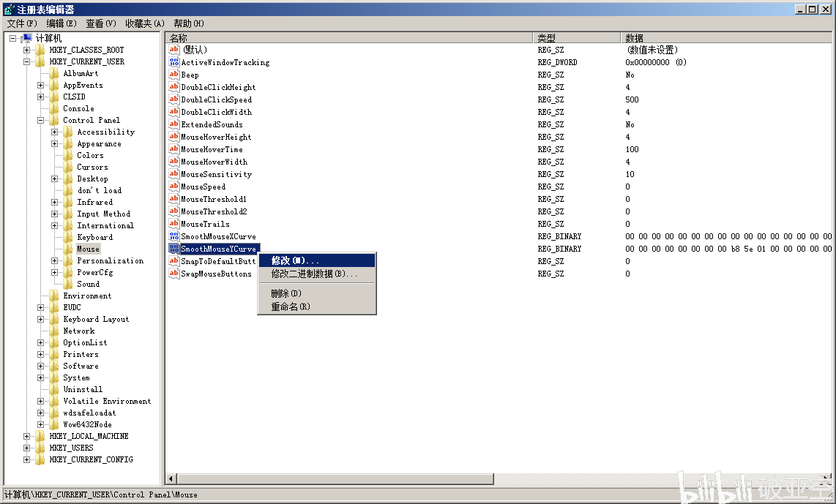This screenshot has height=504, width=836.
Task: Select the MouseHoverTime value name
Action: coord(212,149)
